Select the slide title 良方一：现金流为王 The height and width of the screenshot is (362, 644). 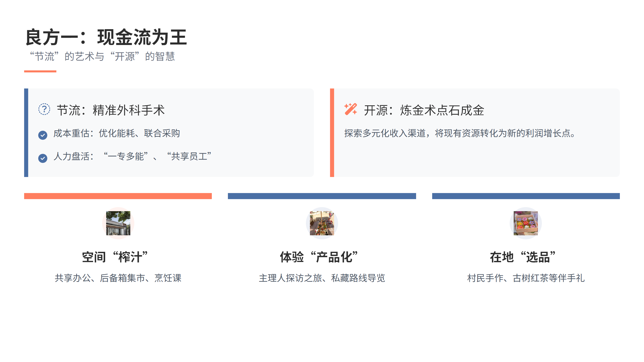tap(106, 37)
